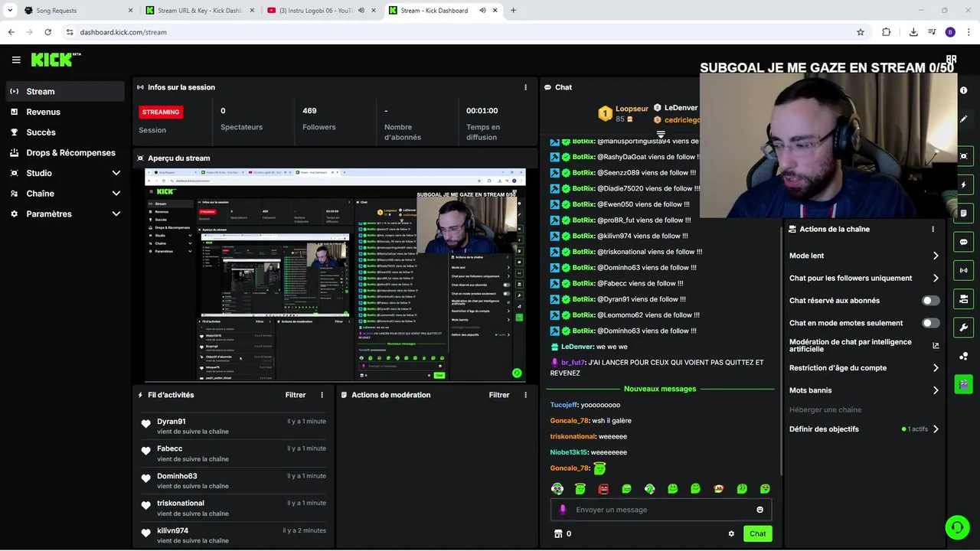
Task: Open the Filtrer dropdown in Actions de modération
Action: pyautogui.click(x=499, y=395)
